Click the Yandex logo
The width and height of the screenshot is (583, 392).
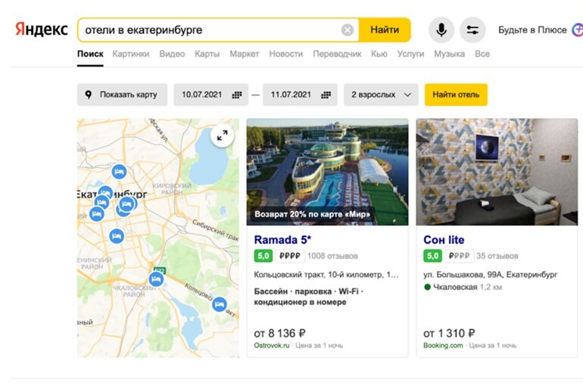point(42,30)
